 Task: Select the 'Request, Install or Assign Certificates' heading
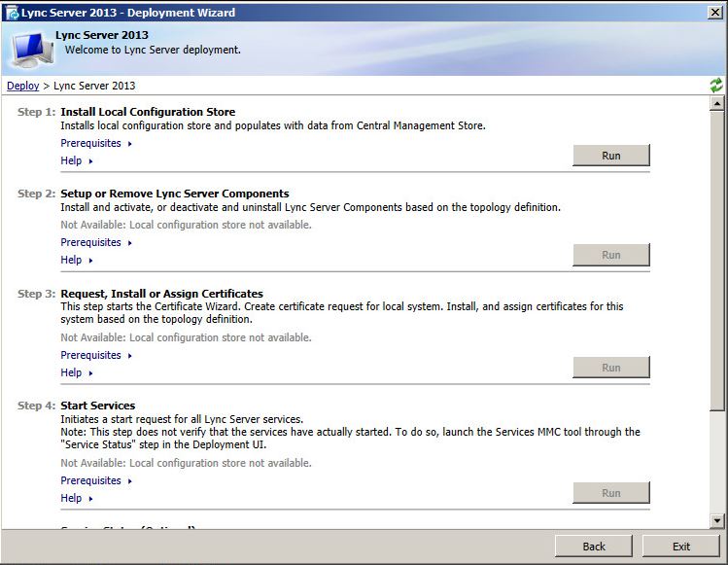point(161,294)
